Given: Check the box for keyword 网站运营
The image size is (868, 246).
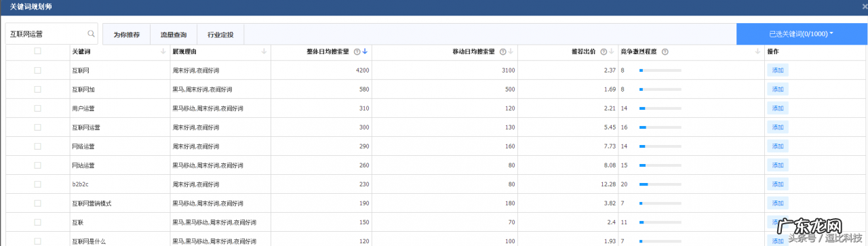Looking at the screenshot, I should pos(37,165).
